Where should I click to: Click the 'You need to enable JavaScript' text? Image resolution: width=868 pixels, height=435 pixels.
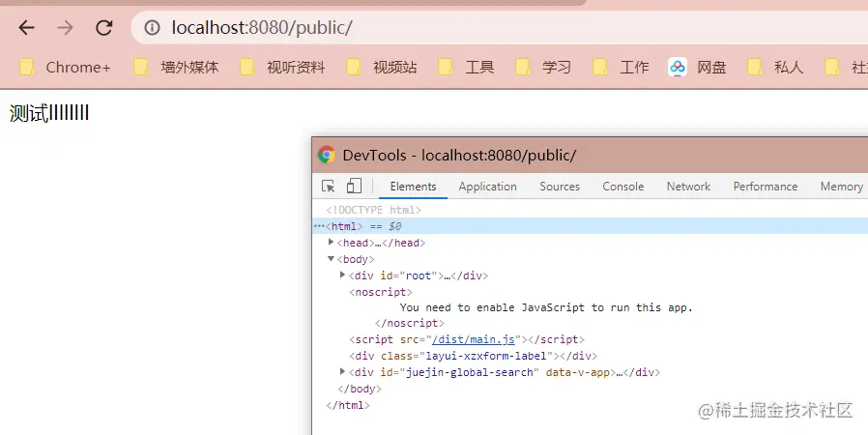click(x=546, y=307)
